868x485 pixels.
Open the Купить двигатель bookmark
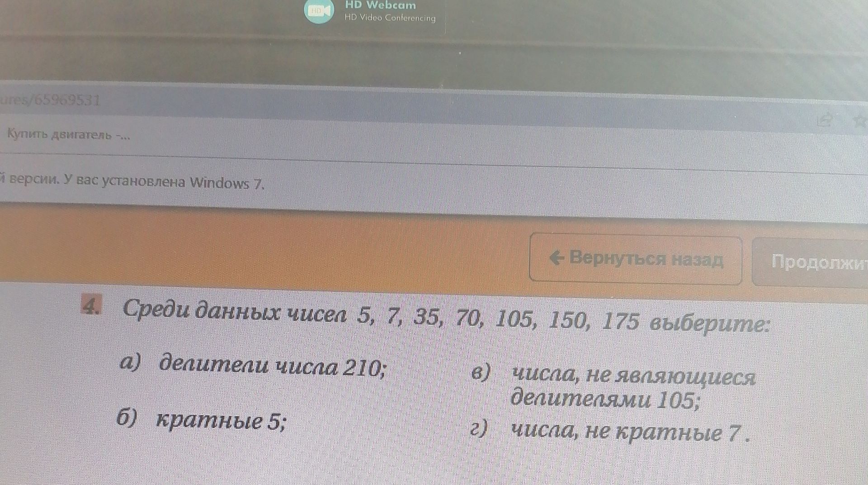point(68,134)
